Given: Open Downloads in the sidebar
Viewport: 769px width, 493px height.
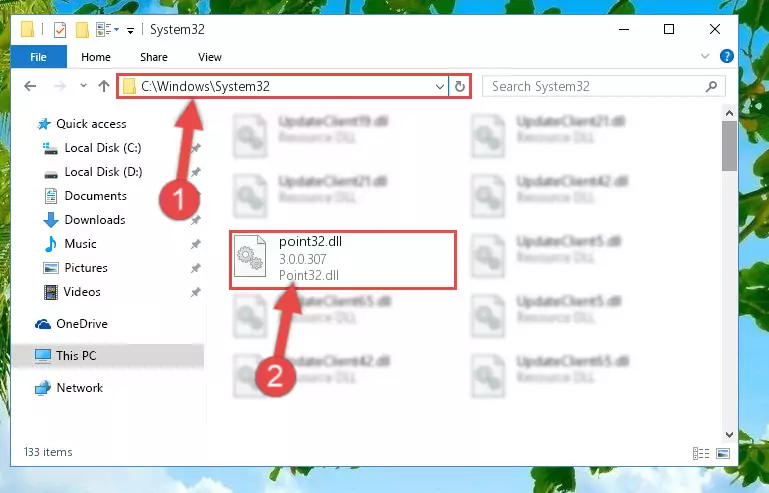Looking at the screenshot, I should pos(95,220).
